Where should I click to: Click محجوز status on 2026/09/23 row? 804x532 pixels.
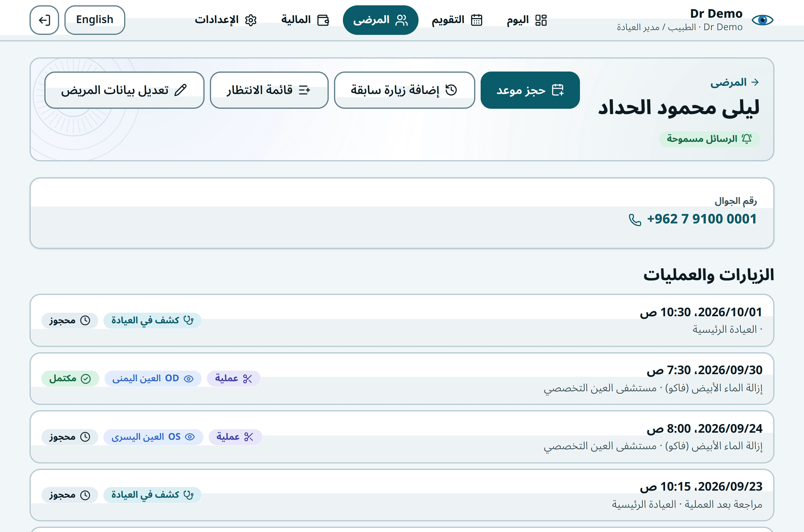click(69, 495)
